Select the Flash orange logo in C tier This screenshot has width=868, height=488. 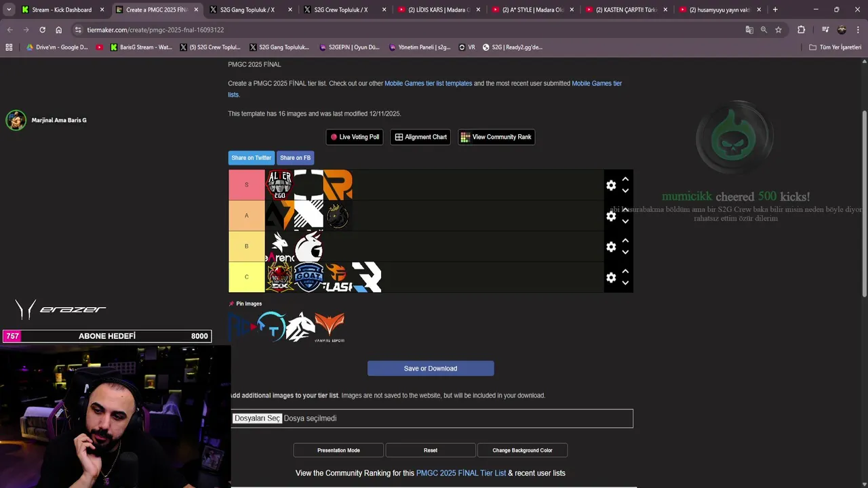coord(338,277)
